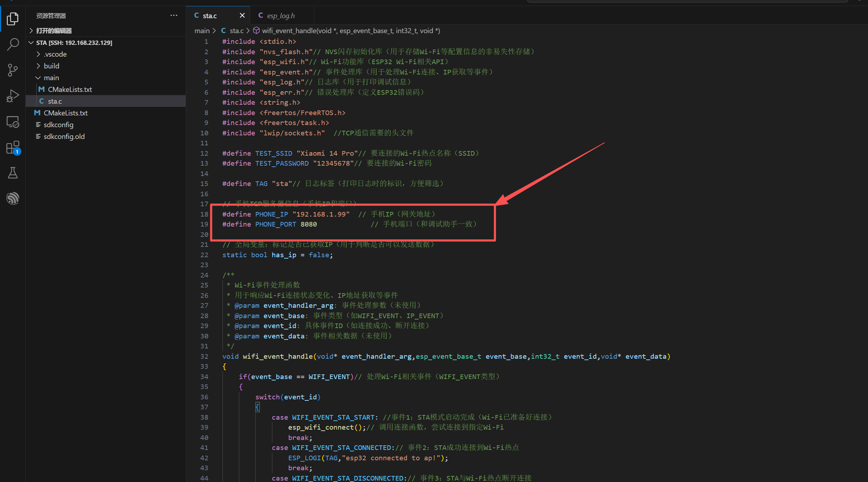Open the Extensions view with badge
868x482 pixels.
click(13, 147)
